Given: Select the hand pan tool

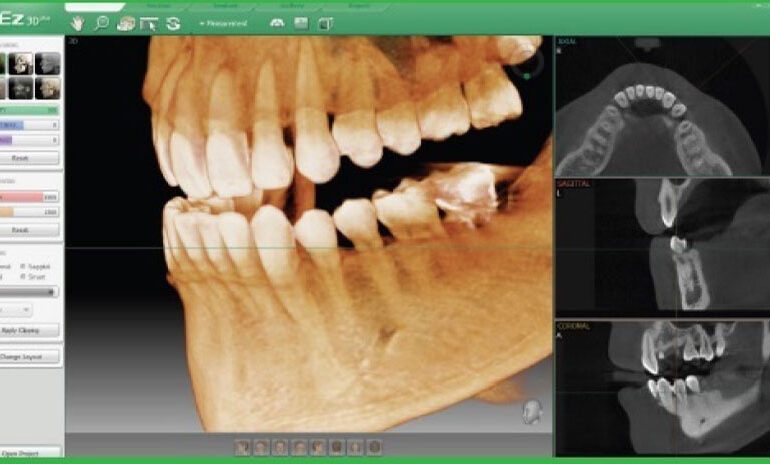Looking at the screenshot, I should coord(80,22).
